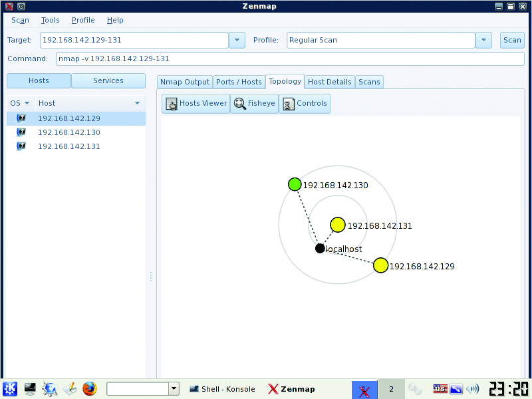Click the volume speaker tray icon
The height and width of the screenshot is (399, 532).
click(473, 389)
